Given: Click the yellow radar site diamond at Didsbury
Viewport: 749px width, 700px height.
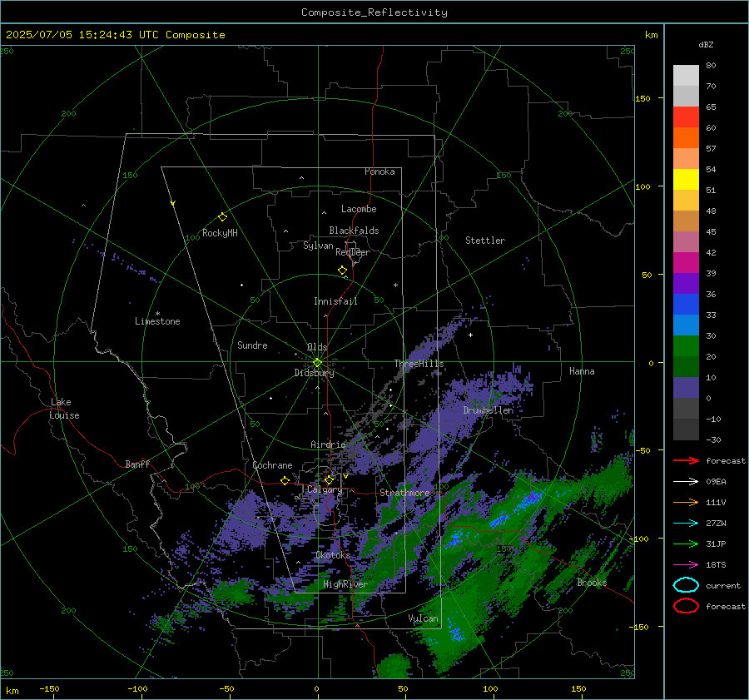Looking at the screenshot, I should [x=317, y=363].
